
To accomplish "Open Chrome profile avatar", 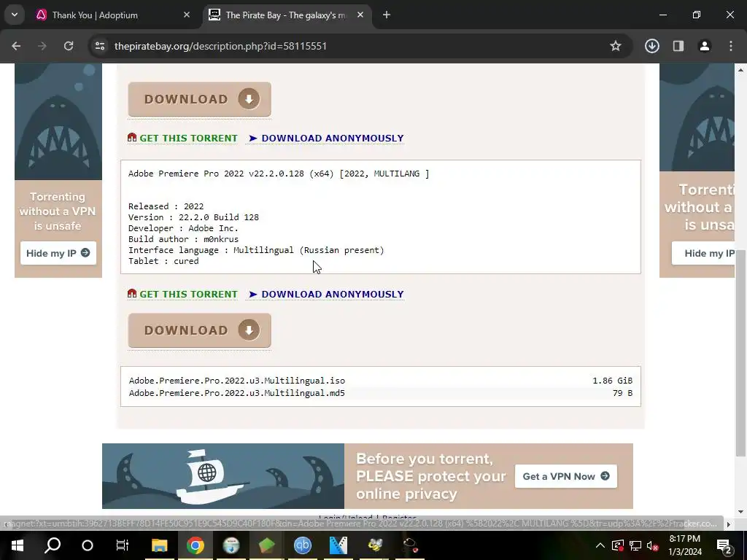I will pos(705,46).
